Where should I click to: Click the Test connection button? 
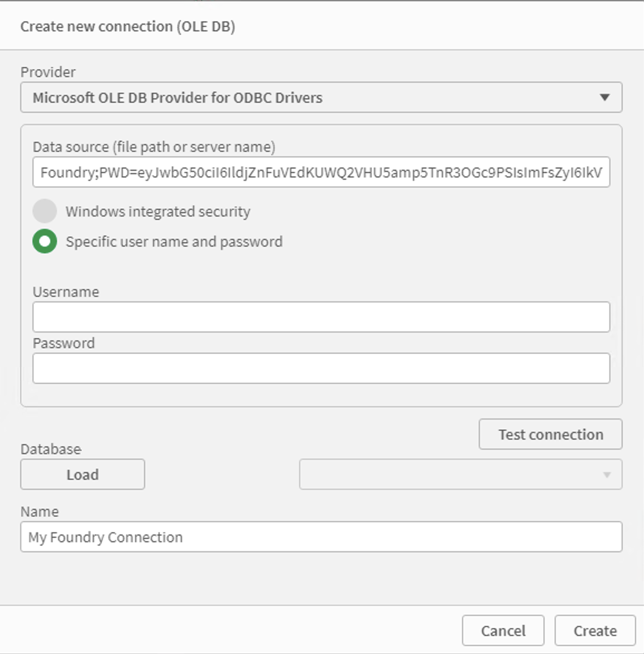pos(551,434)
